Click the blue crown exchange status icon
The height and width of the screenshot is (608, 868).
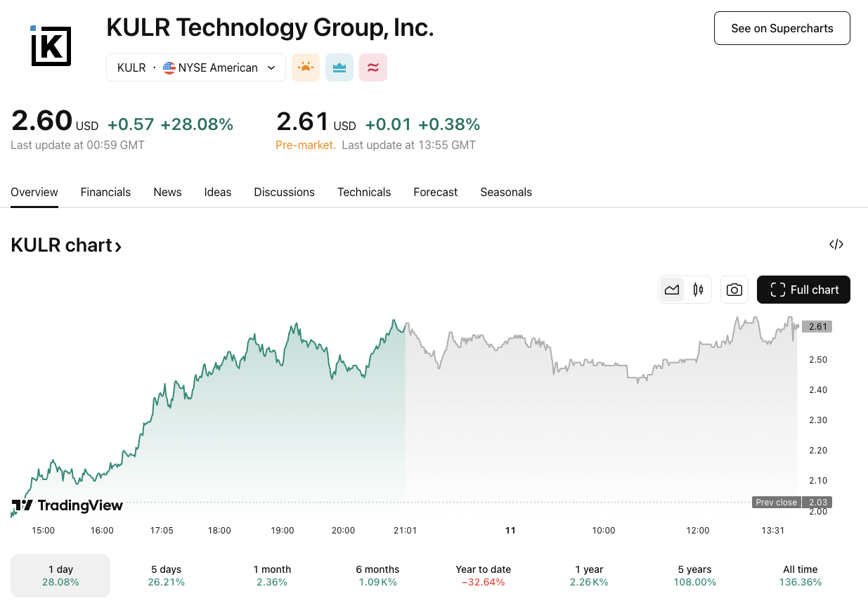339,67
